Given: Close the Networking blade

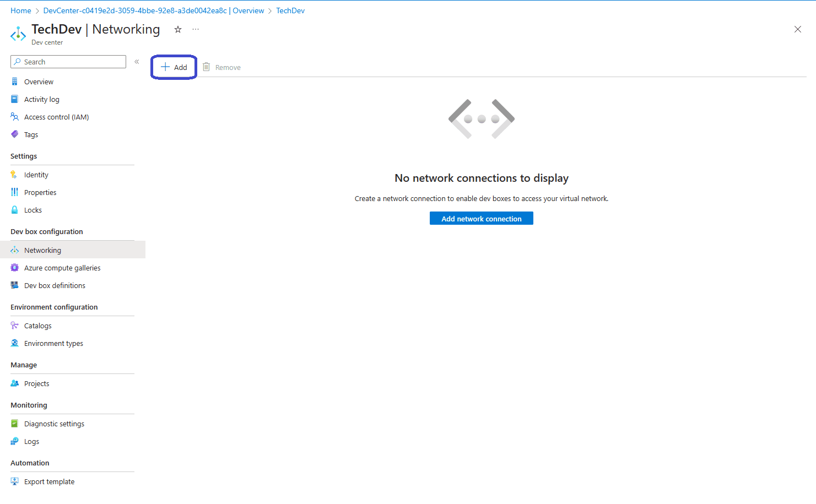Looking at the screenshot, I should [797, 29].
